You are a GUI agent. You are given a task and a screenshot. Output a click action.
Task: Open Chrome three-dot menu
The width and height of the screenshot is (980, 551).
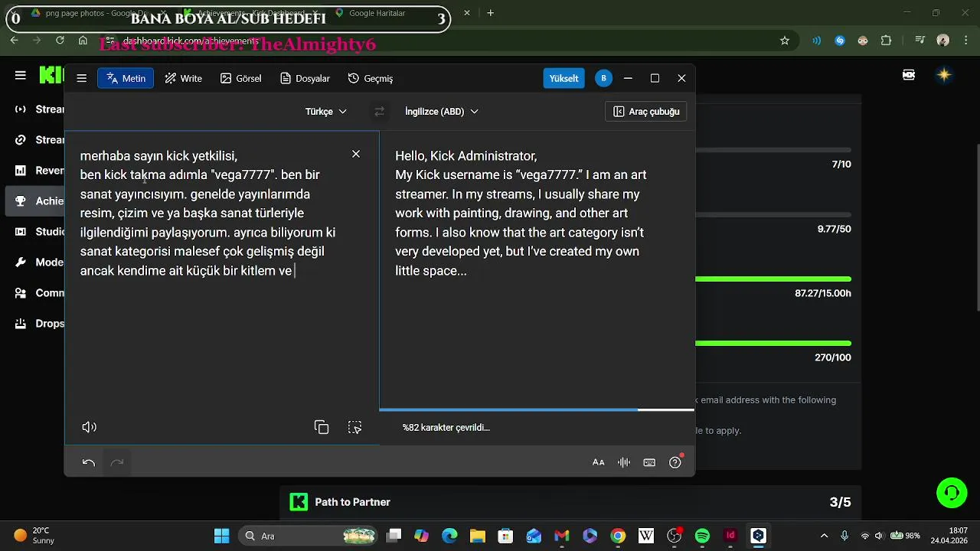coord(965,41)
